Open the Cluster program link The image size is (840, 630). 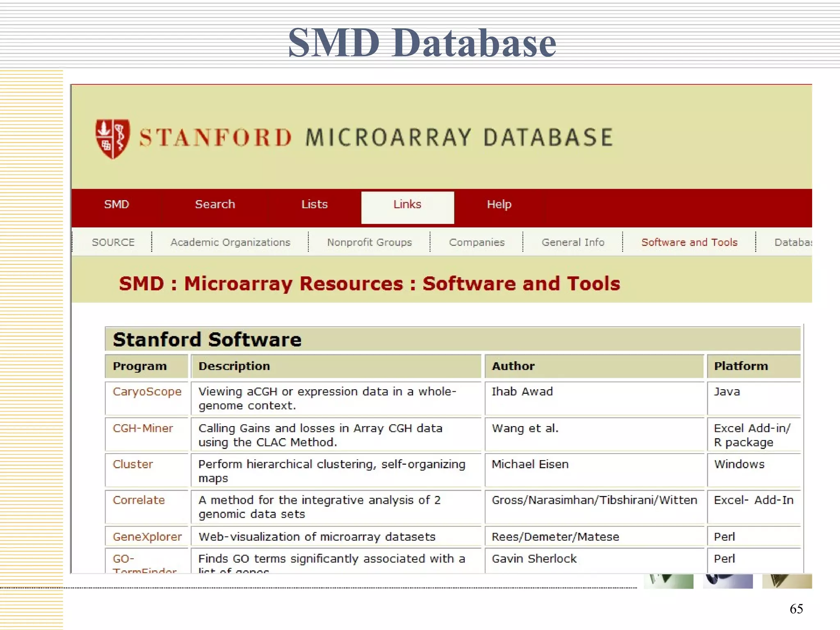point(133,464)
